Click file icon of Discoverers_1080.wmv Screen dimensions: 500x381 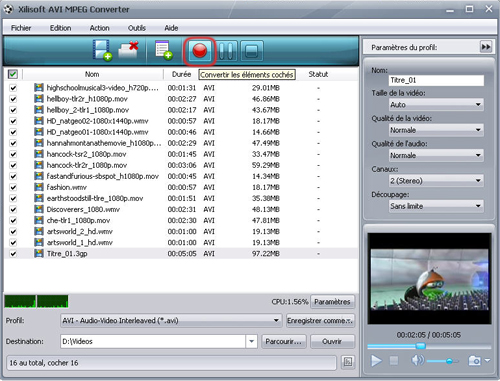(x=39, y=209)
